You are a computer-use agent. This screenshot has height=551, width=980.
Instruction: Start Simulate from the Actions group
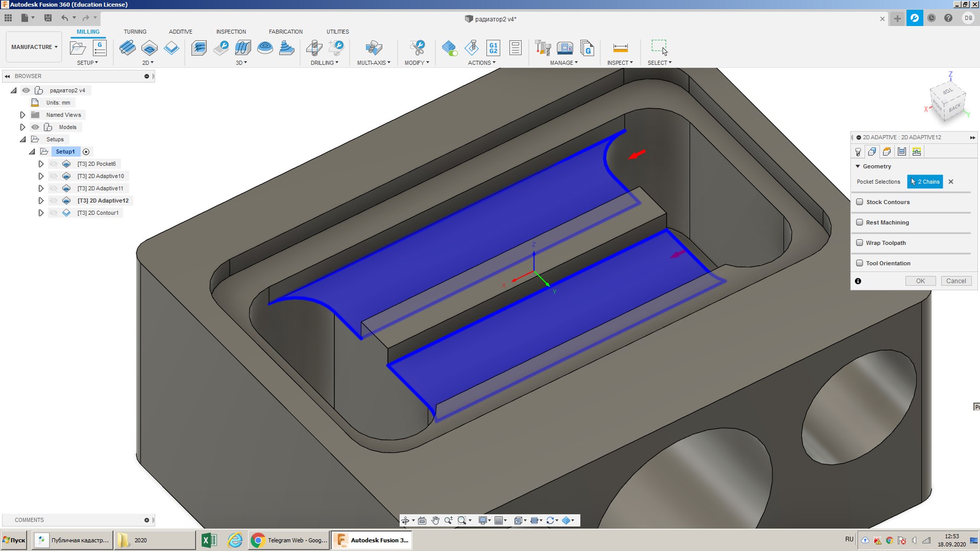coord(472,48)
